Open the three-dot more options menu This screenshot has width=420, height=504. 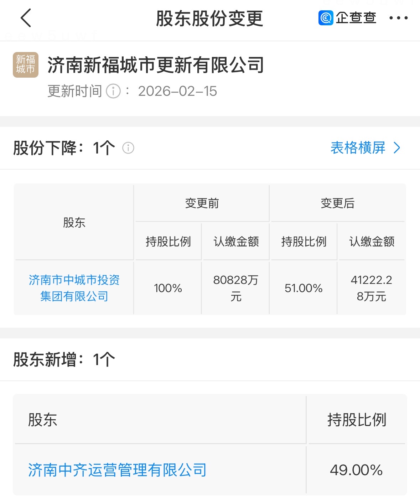(x=398, y=18)
